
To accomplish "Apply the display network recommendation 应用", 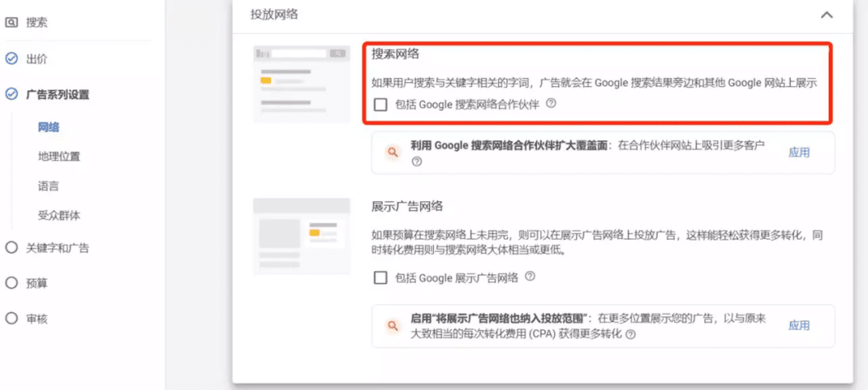I will tap(799, 325).
